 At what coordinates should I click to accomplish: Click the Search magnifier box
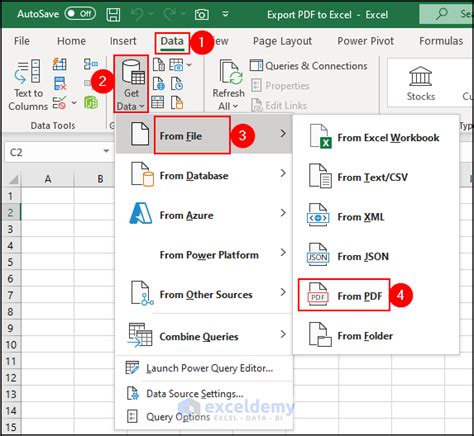(x=446, y=14)
